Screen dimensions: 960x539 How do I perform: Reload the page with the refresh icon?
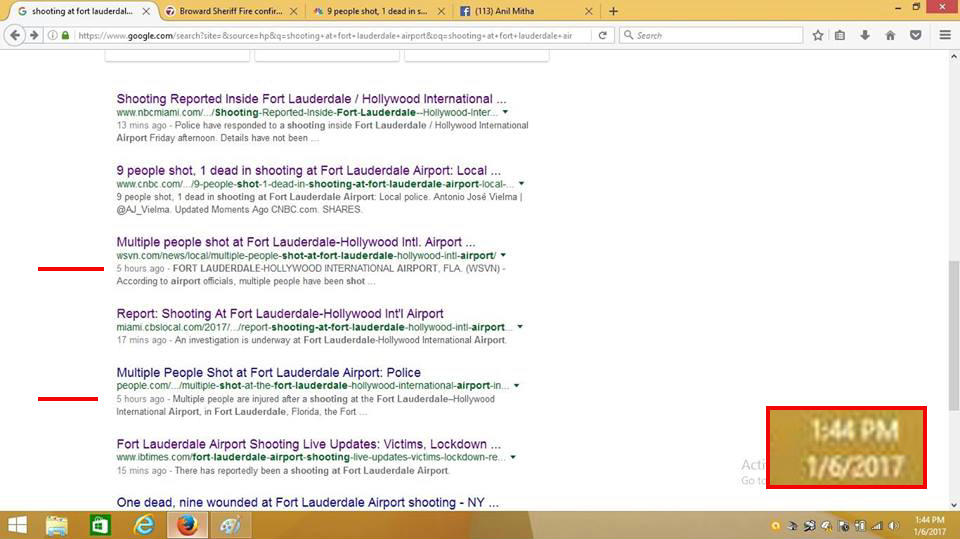602,36
